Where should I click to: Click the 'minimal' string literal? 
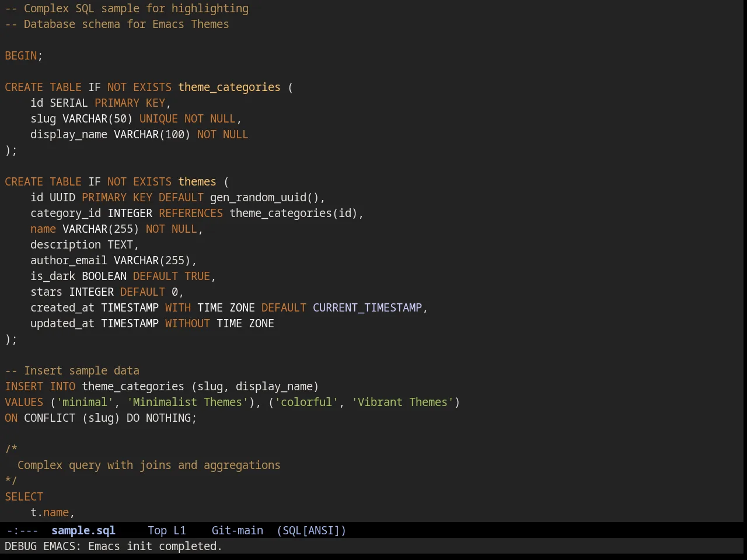[85, 402]
